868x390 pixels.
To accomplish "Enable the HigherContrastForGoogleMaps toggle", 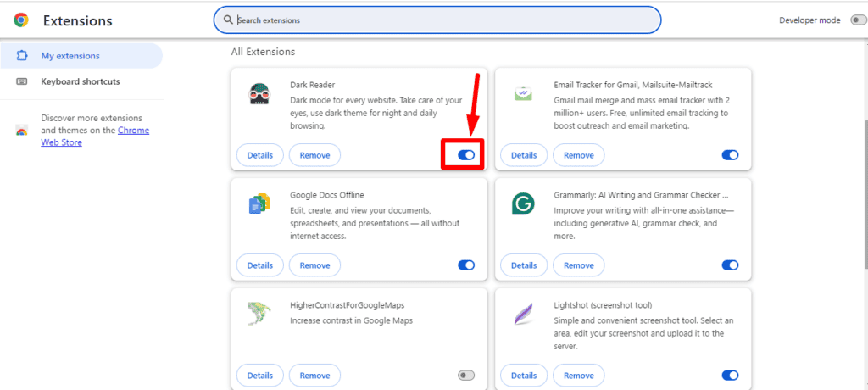I will point(466,375).
